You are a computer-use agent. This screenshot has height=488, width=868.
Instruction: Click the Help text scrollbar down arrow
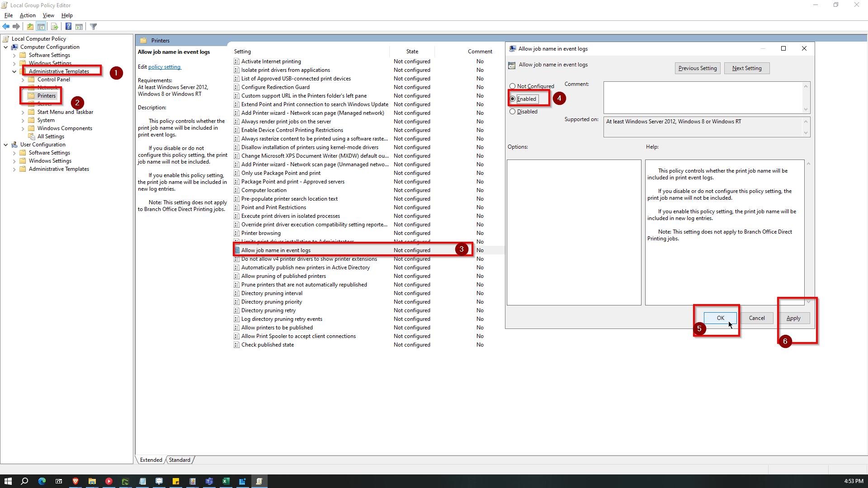(x=808, y=301)
